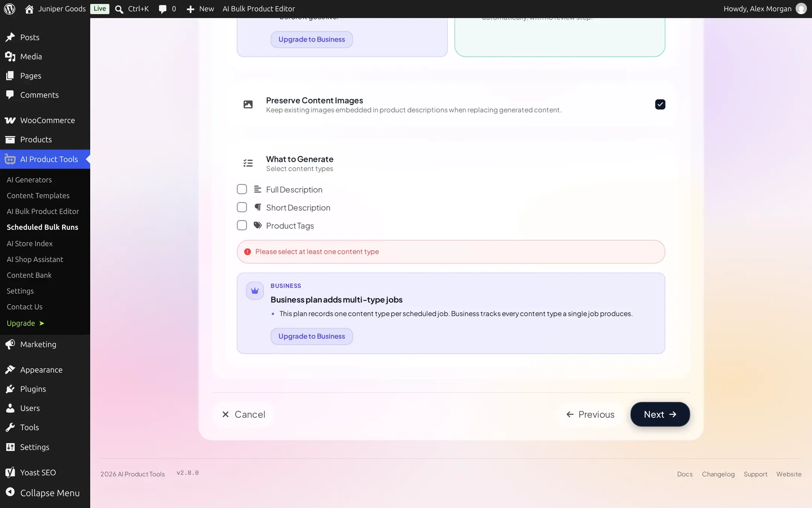Viewport: 812px width, 508px height.
Task: Cancel the scheduled run wizard
Action: (243, 414)
